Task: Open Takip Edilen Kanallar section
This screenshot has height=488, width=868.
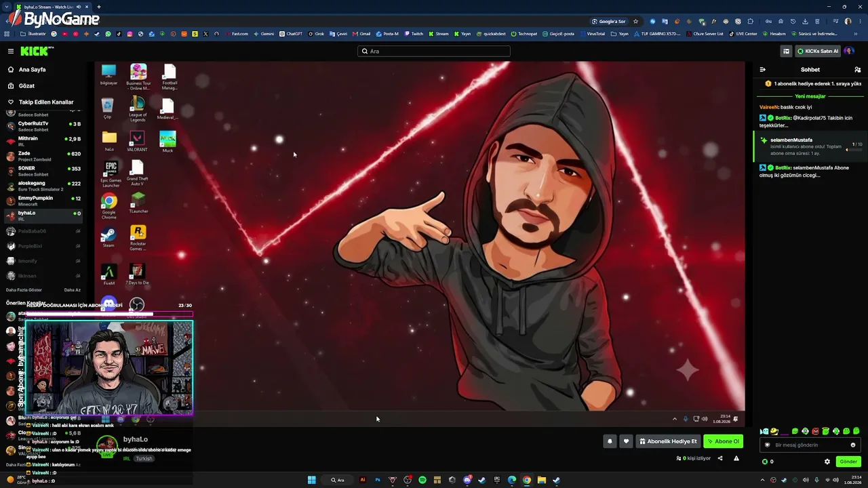Action: pyautogui.click(x=45, y=102)
